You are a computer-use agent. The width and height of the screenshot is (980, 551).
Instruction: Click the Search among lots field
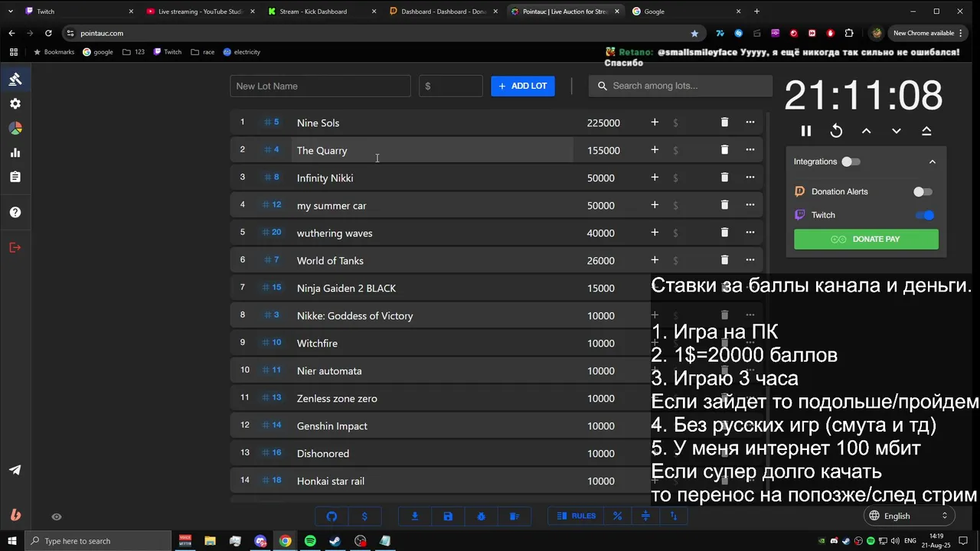pos(681,86)
